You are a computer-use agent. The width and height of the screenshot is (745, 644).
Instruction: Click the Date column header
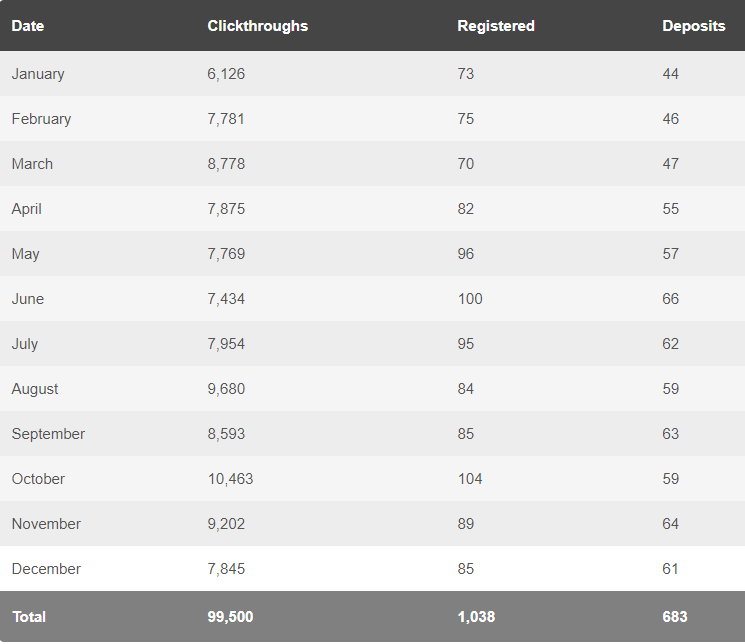(x=28, y=26)
